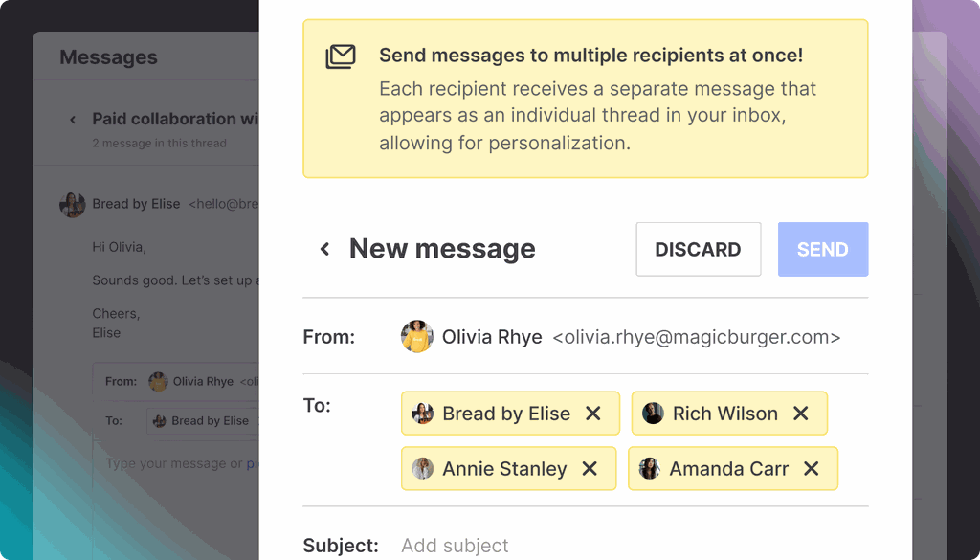The image size is (980, 560).
Task: Click the Add subject input field
Action: coord(574,546)
